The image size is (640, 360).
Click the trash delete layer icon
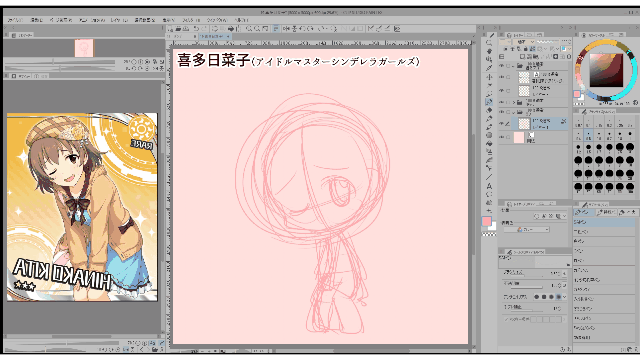569,57
